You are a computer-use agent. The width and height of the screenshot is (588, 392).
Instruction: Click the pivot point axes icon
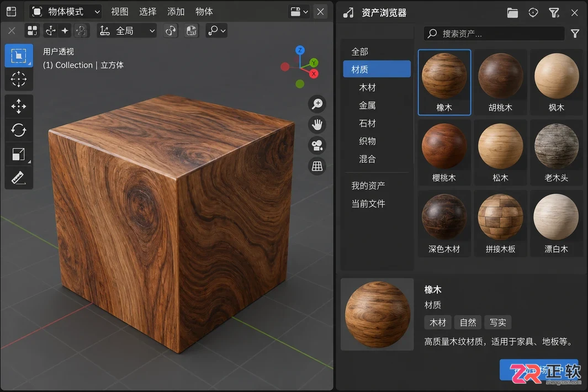[x=50, y=31]
